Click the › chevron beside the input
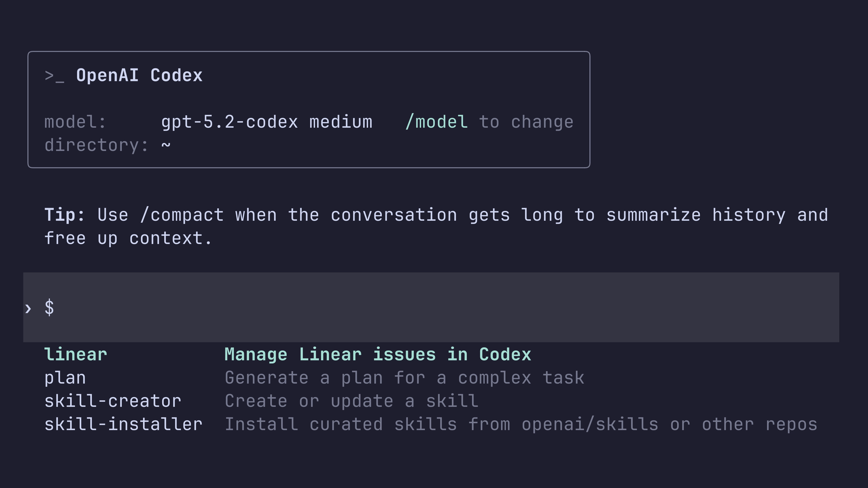The width and height of the screenshot is (868, 488). [x=28, y=308]
